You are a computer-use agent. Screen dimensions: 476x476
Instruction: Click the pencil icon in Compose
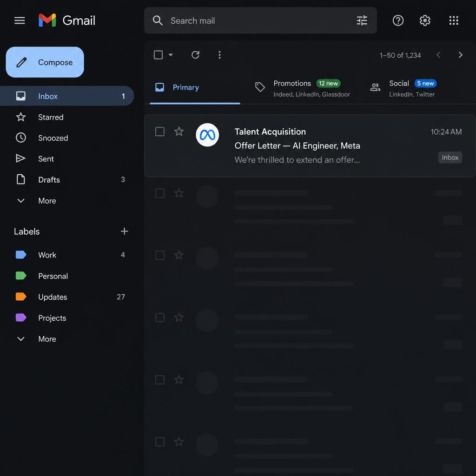21,62
